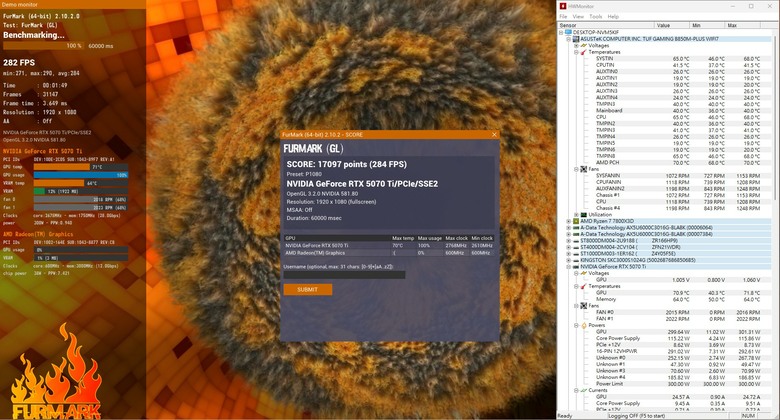
Task: Click the motherboard Temperatures thermometer icon
Action: coord(584,52)
